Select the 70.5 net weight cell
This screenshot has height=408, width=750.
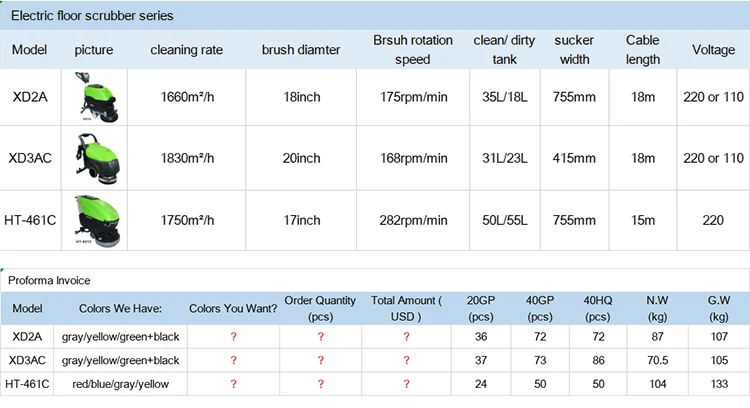point(657,360)
